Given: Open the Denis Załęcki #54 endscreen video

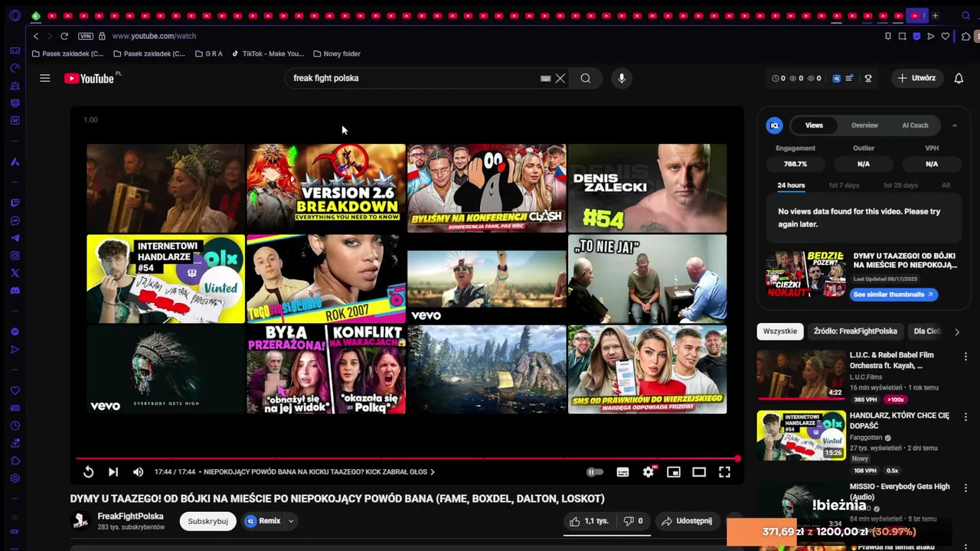Looking at the screenshot, I should coord(647,187).
